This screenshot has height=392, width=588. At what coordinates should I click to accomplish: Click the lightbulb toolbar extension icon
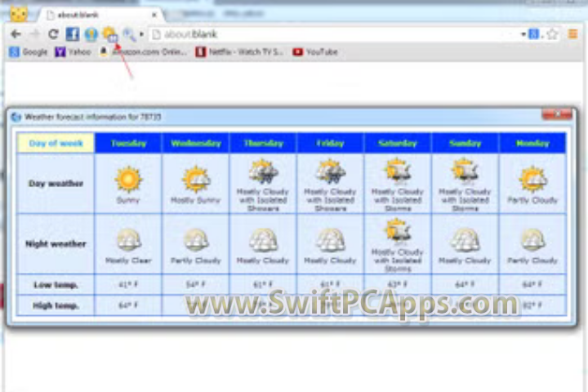point(91,34)
